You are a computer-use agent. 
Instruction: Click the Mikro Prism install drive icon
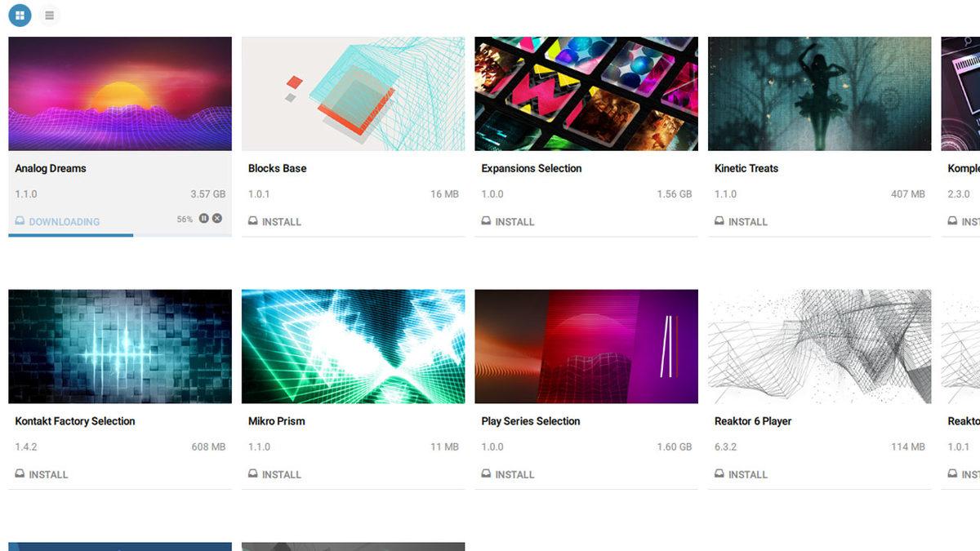(x=253, y=474)
